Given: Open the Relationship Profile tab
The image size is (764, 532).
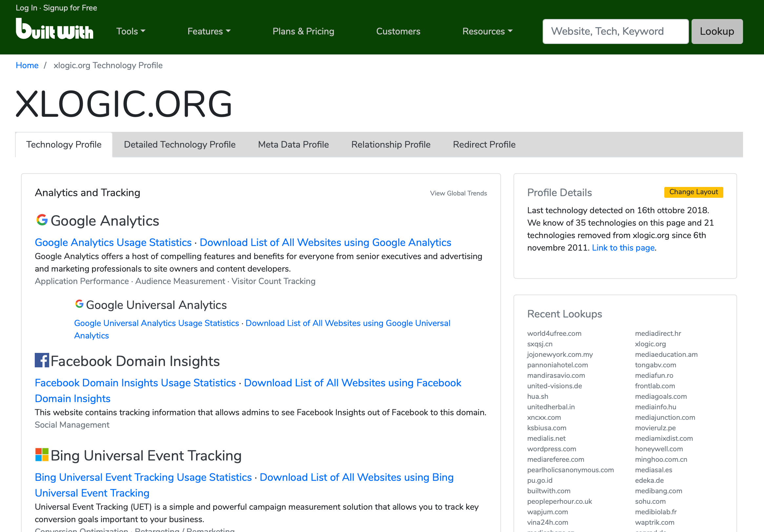Looking at the screenshot, I should tap(391, 145).
